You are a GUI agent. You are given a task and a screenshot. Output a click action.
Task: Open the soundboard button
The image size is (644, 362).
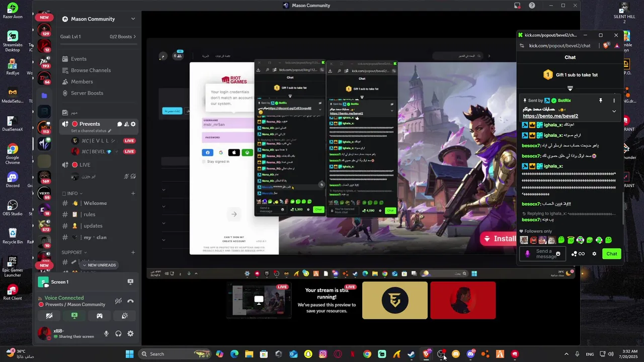tap(125, 316)
